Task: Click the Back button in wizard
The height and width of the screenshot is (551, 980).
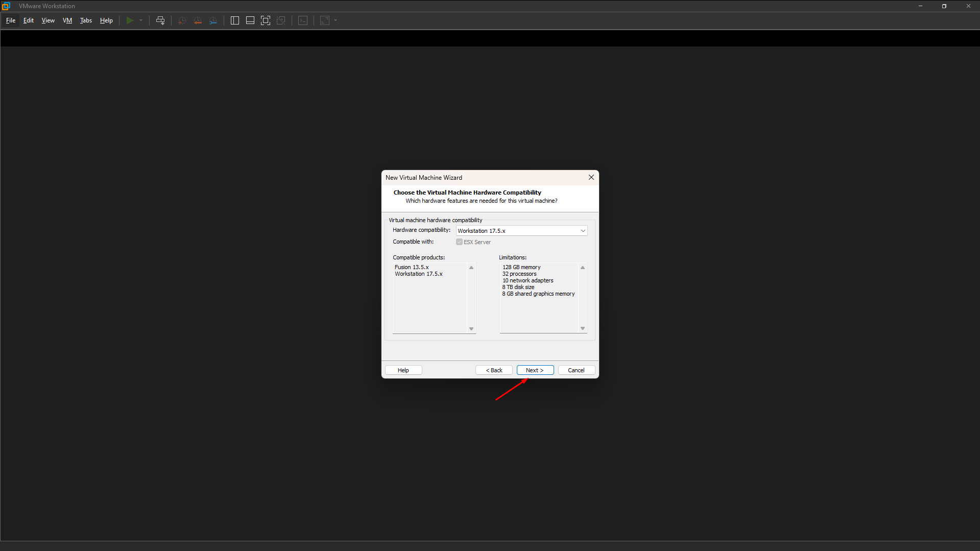Action: 494,370
